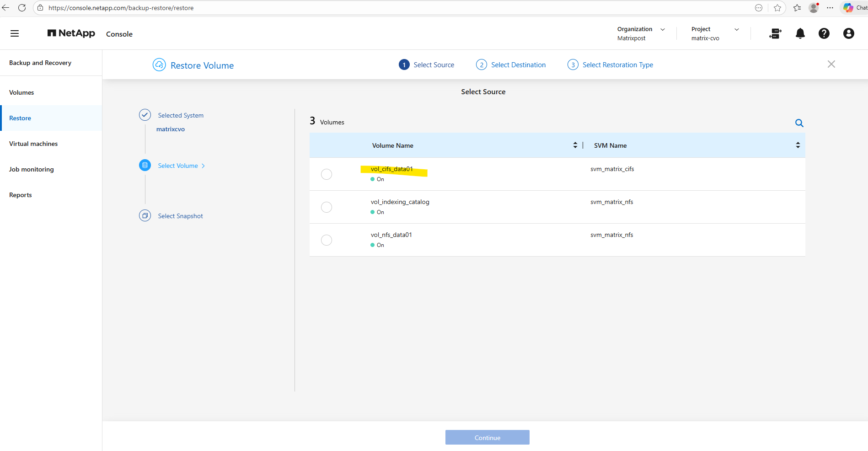Close the Restore Volume wizard
This screenshot has height=451, width=868.
[831, 64]
